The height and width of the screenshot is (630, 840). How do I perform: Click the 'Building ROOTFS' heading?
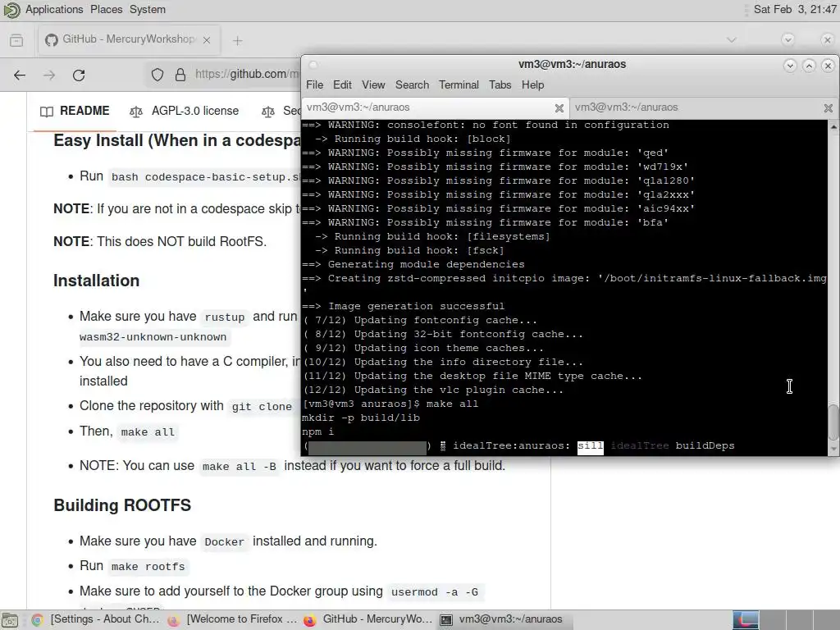122,505
